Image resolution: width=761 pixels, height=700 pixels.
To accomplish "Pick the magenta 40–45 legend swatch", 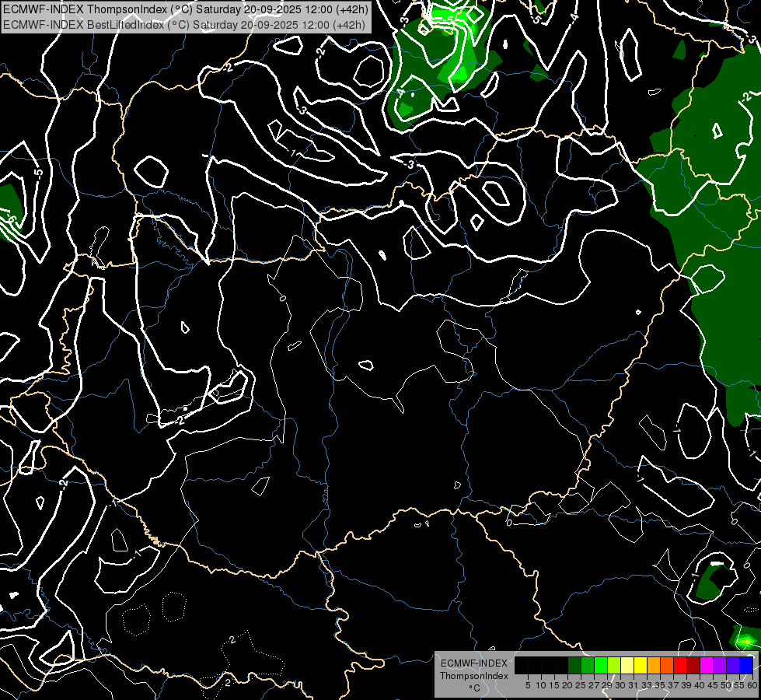I will [706, 665].
